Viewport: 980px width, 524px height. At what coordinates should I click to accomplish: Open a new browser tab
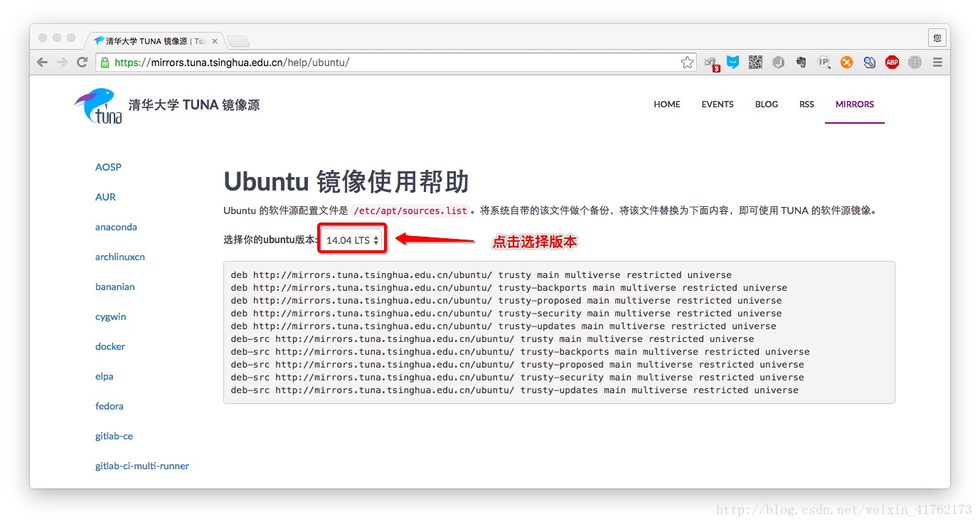(238, 41)
